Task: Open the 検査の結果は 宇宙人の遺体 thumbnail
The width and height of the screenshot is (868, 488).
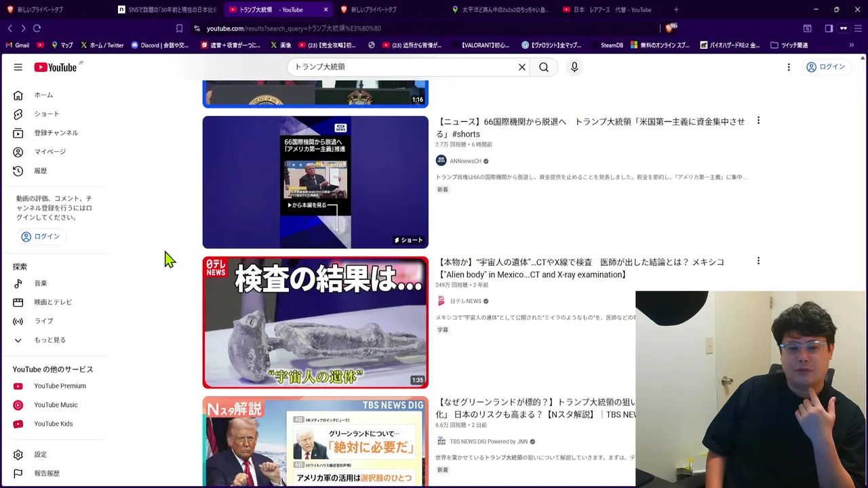Action: [315, 323]
